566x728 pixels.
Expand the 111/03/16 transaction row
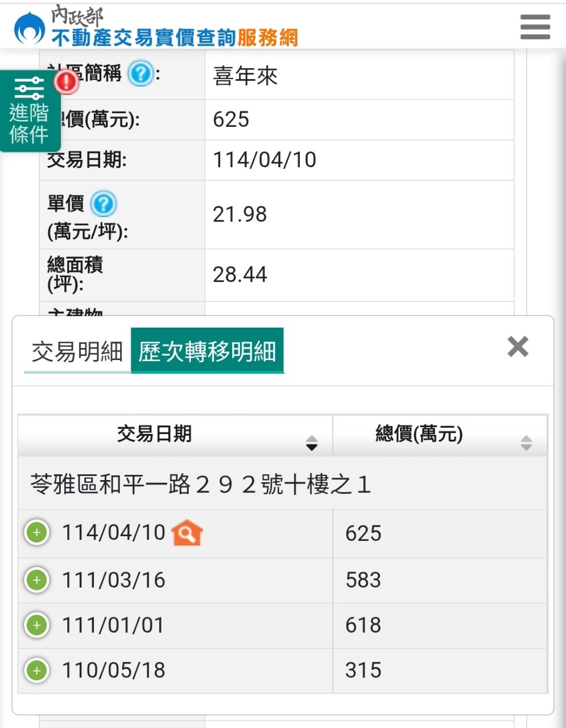point(37,580)
